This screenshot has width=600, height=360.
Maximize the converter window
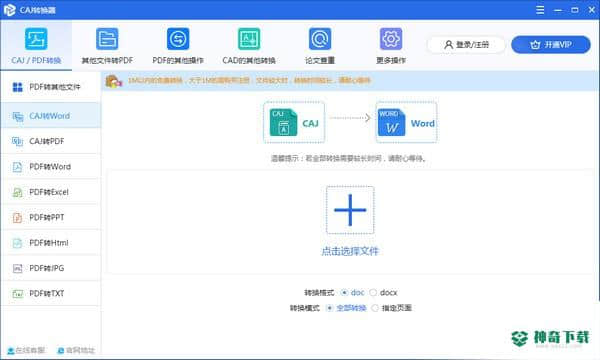pos(575,10)
